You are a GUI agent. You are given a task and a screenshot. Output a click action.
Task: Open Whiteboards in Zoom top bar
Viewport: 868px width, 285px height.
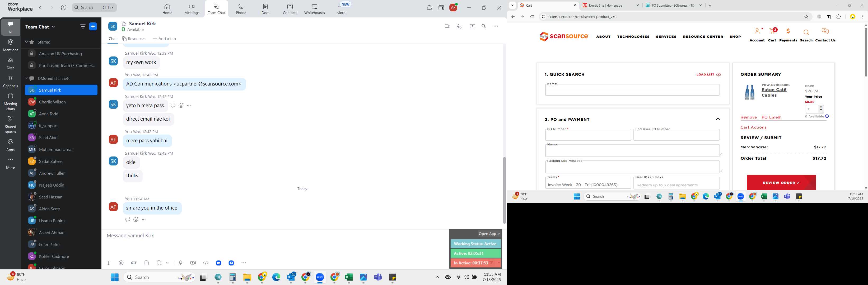(314, 9)
